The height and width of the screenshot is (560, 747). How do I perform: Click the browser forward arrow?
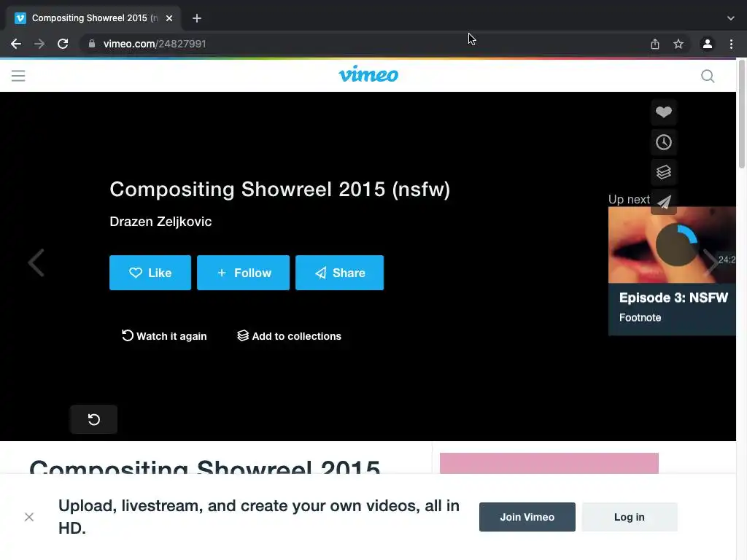(39, 44)
